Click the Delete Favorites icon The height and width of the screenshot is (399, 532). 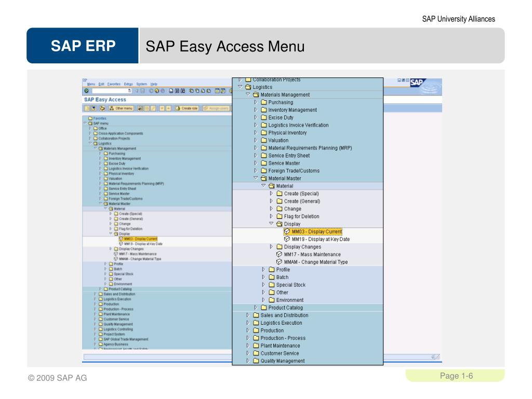point(146,108)
